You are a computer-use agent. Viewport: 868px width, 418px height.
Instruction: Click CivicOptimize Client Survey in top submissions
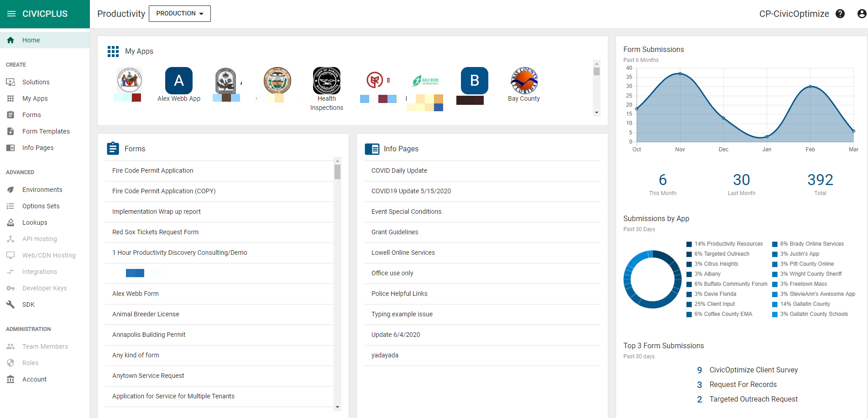[x=753, y=370]
